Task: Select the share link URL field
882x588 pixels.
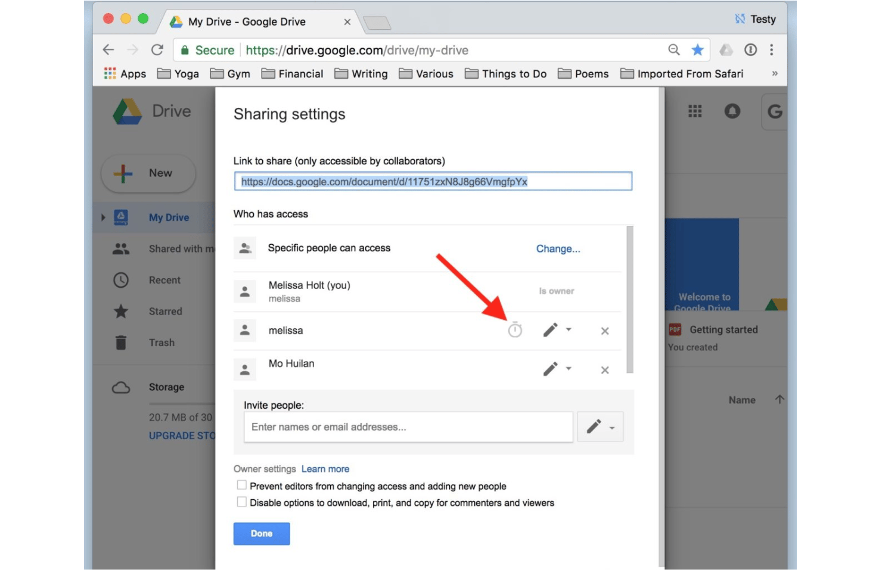Action: (433, 182)
